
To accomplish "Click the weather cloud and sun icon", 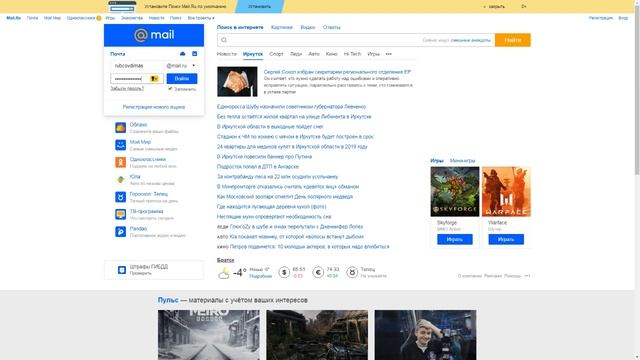I will point(224,273).
